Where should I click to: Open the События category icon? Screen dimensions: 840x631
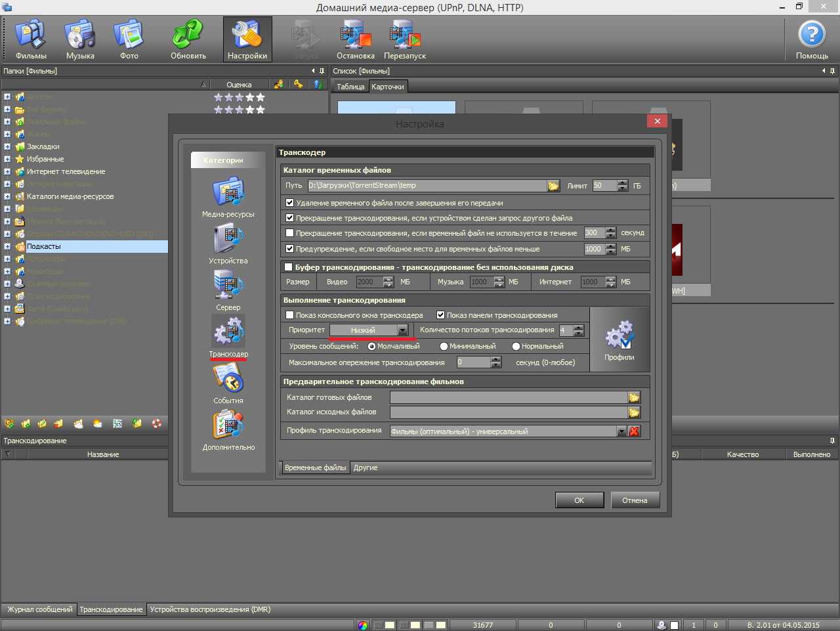coord(228,381)
